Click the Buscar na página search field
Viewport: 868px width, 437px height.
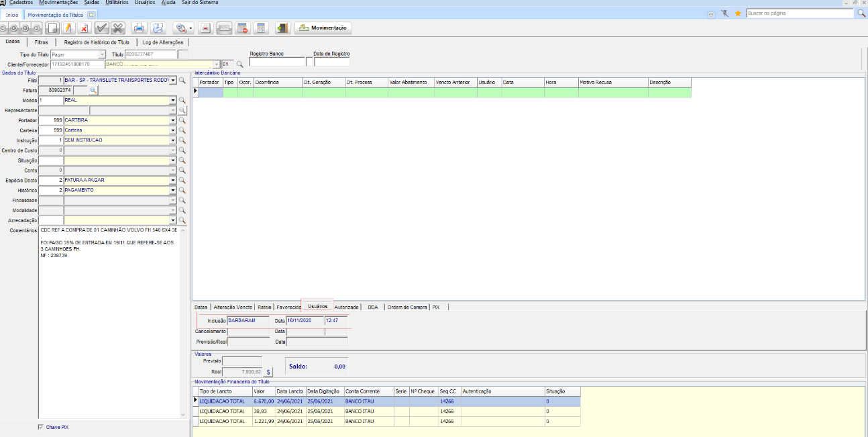click(800, 13)
